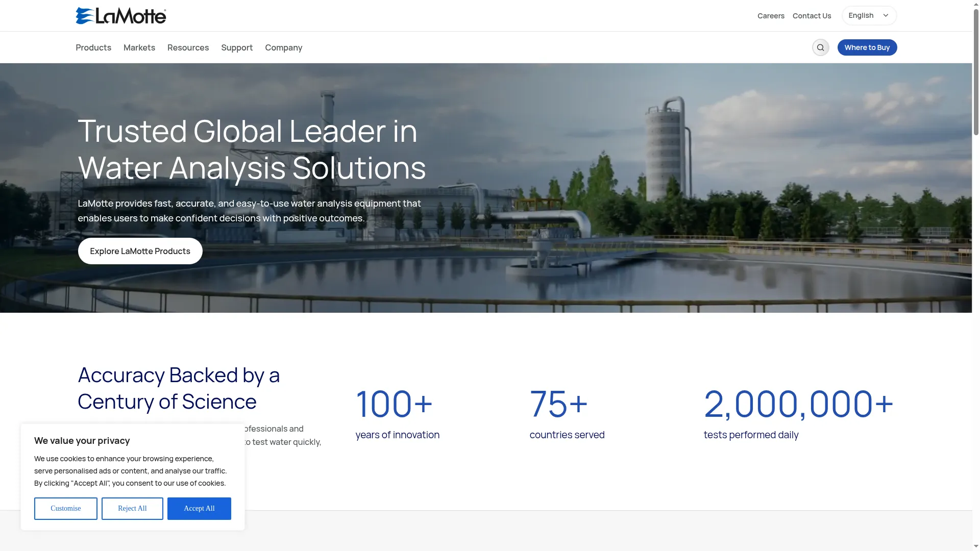This screenshot has width=980, height=551.
Task: Open the Markets menu
Action: point(139,47)
